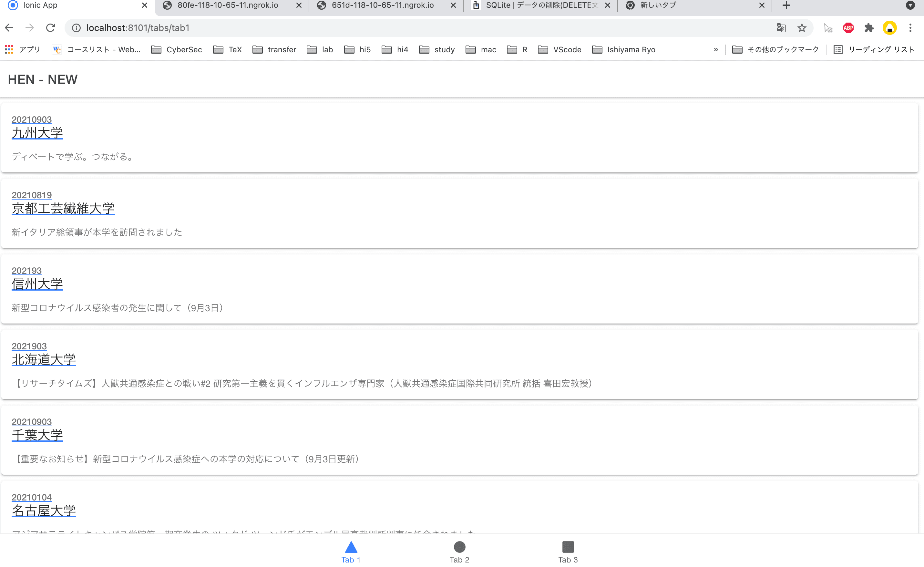
Task: Close the 新しいタブ tab
Action: point(762,5)
